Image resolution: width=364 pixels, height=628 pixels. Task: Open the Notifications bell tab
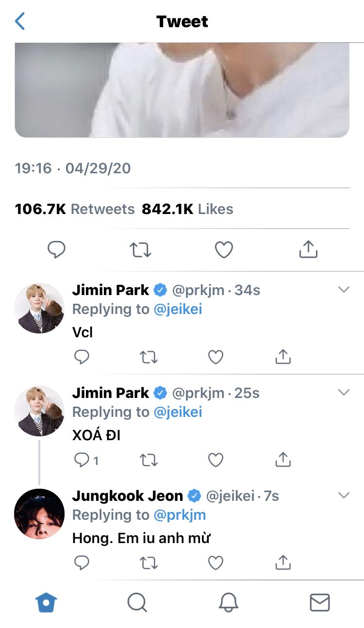pos(229,603)
